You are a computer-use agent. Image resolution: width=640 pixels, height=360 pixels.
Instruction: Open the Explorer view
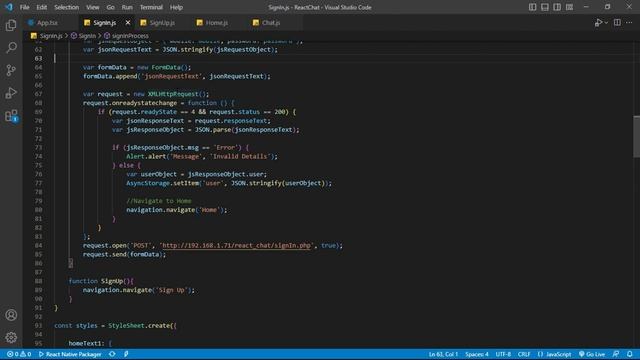click(11, 25)
